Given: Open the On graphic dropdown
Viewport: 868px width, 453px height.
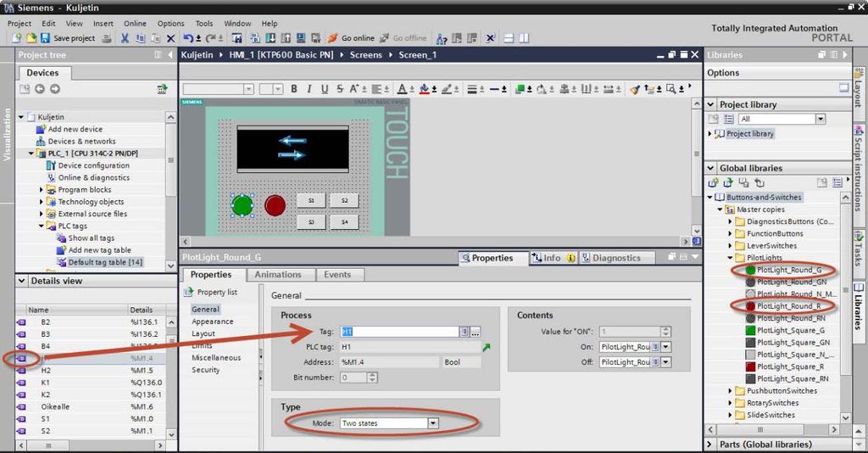Looking at the screenshot, I should click(666, 347).
